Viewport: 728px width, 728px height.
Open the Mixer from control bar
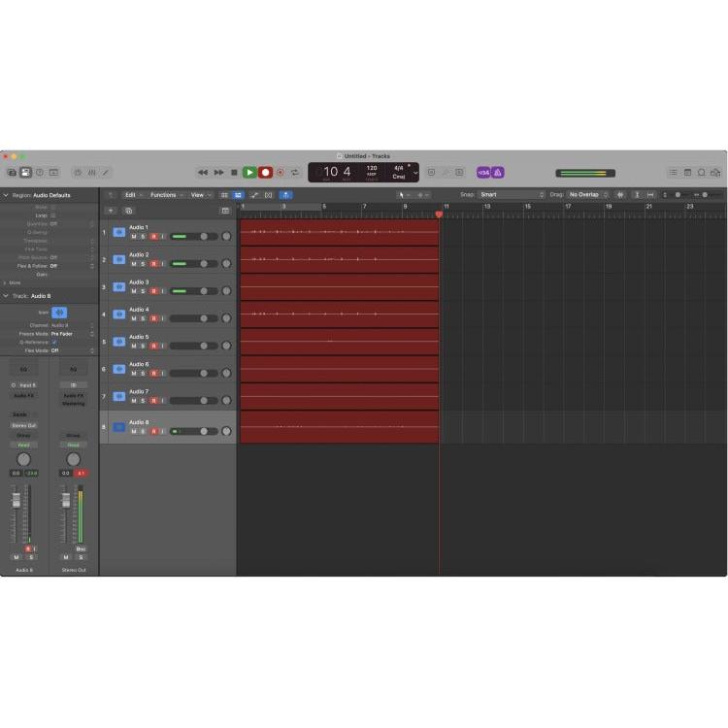pyautogui.click(x=92, y=172)
